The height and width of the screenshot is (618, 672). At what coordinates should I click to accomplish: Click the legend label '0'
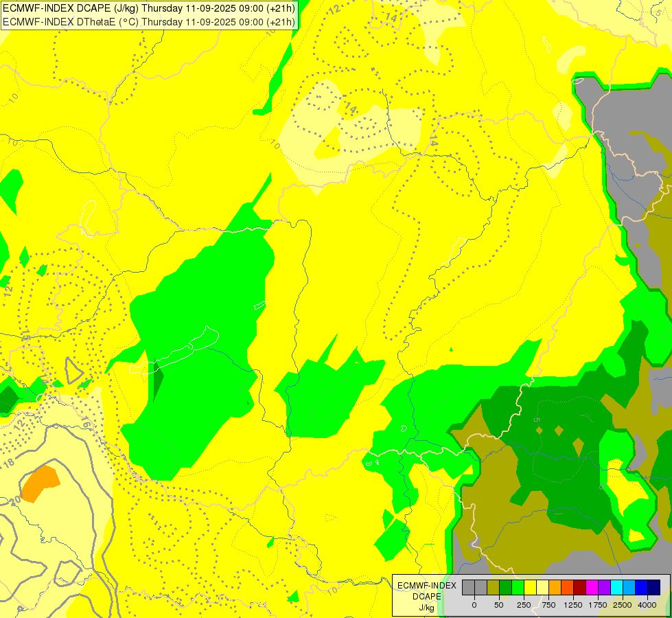tap(474, 605)
